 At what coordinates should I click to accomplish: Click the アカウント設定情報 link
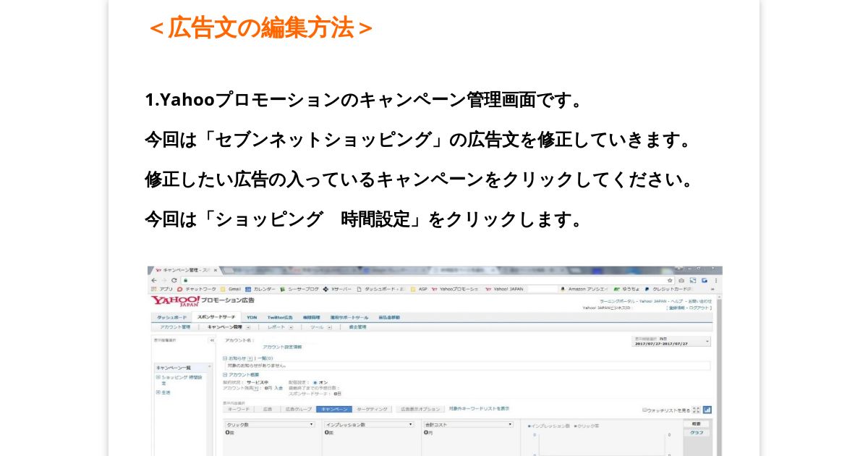282,347
